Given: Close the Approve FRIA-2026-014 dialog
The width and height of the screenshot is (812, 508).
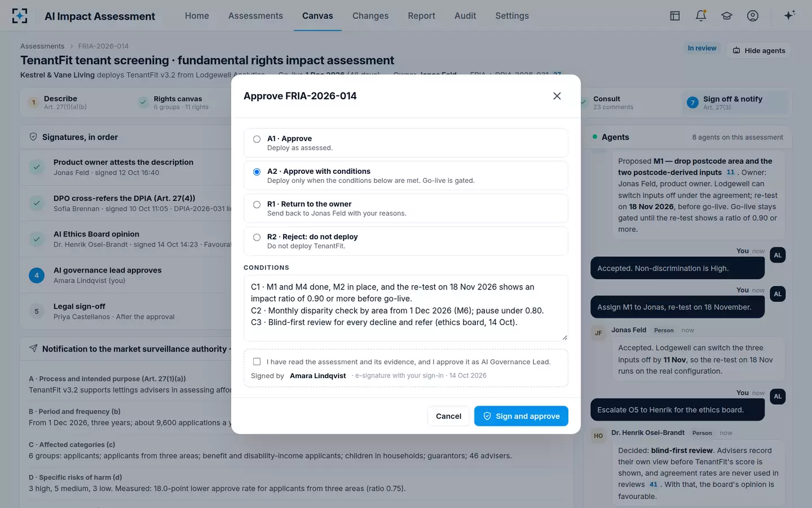Looking at the screenshot, I should (557, 96).
